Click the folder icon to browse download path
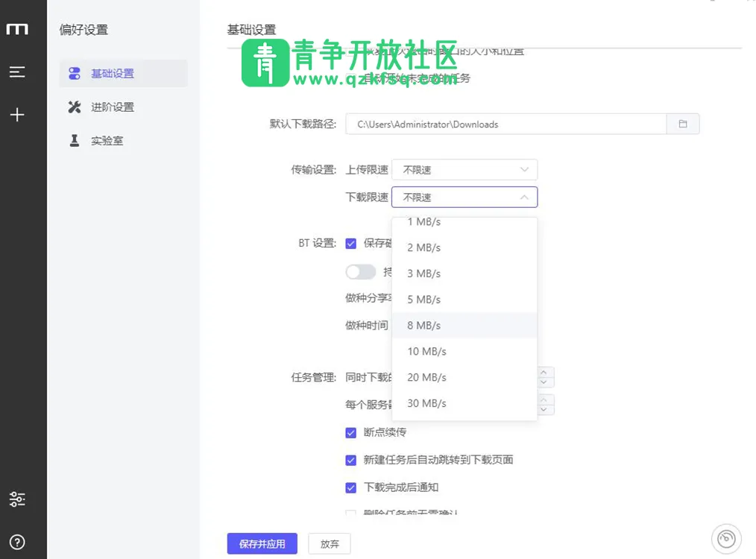This screenshot has width=756, height=559. point(682,124)
